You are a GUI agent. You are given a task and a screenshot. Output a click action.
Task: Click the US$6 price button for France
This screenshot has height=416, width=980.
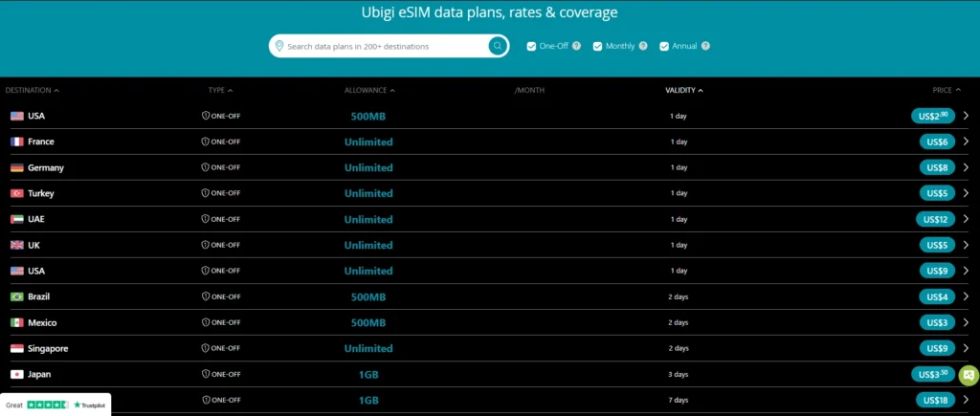(937, 142)
